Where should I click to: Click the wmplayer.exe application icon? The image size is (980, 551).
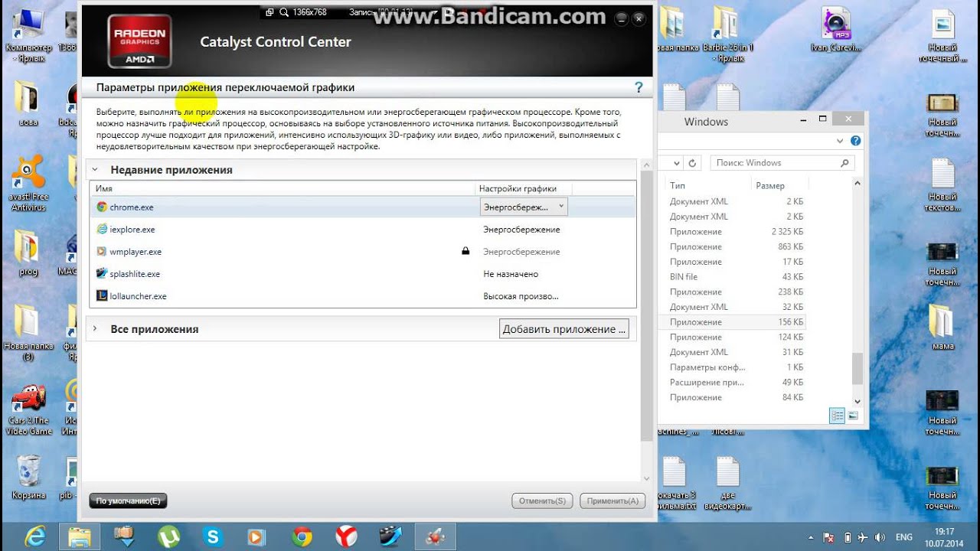[x=102, y=251]
